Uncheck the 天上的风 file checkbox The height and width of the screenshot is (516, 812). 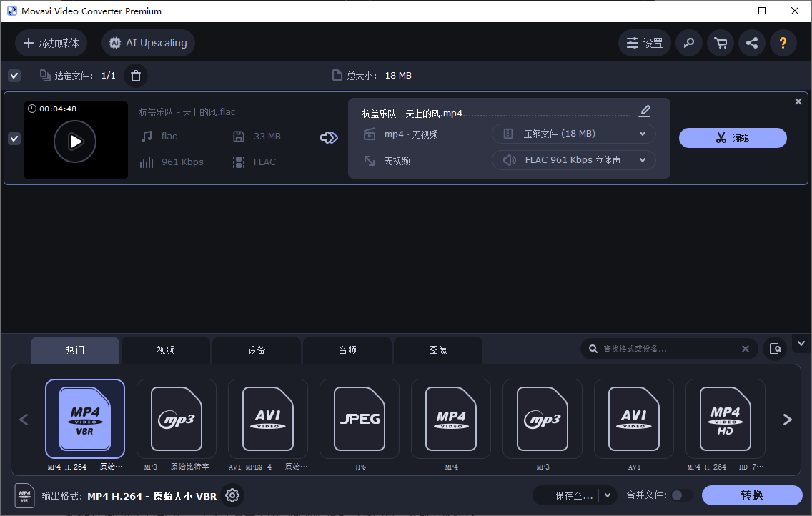14,139
